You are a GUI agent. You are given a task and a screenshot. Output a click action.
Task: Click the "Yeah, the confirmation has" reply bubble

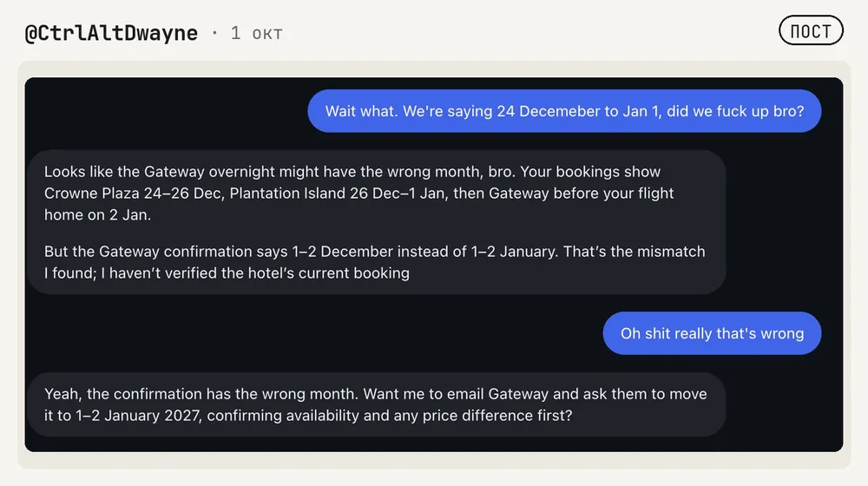coord(377,404)
